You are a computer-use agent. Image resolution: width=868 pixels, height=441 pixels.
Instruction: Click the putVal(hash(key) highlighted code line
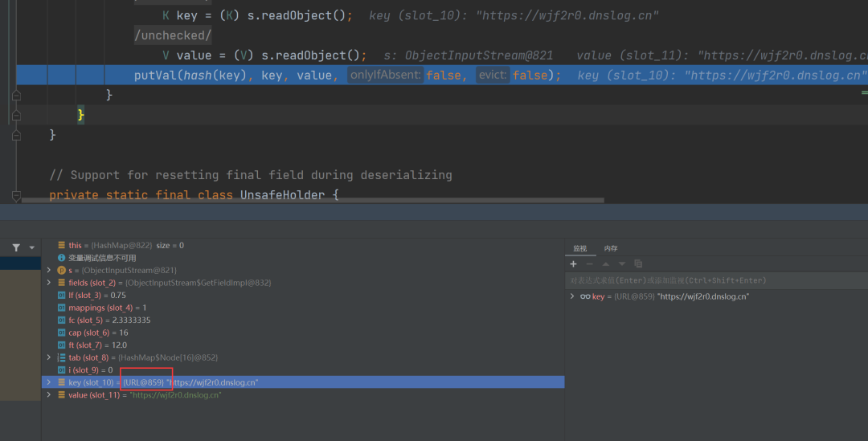[442, 76]
